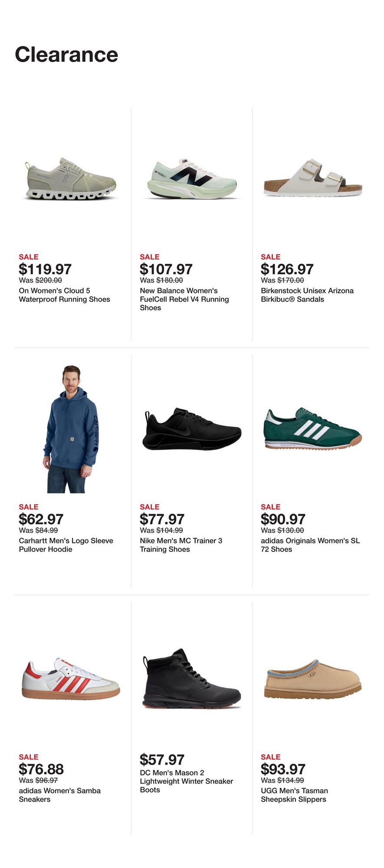Click adidas Women's Samba Sneakers title

[x=59, y=795]
